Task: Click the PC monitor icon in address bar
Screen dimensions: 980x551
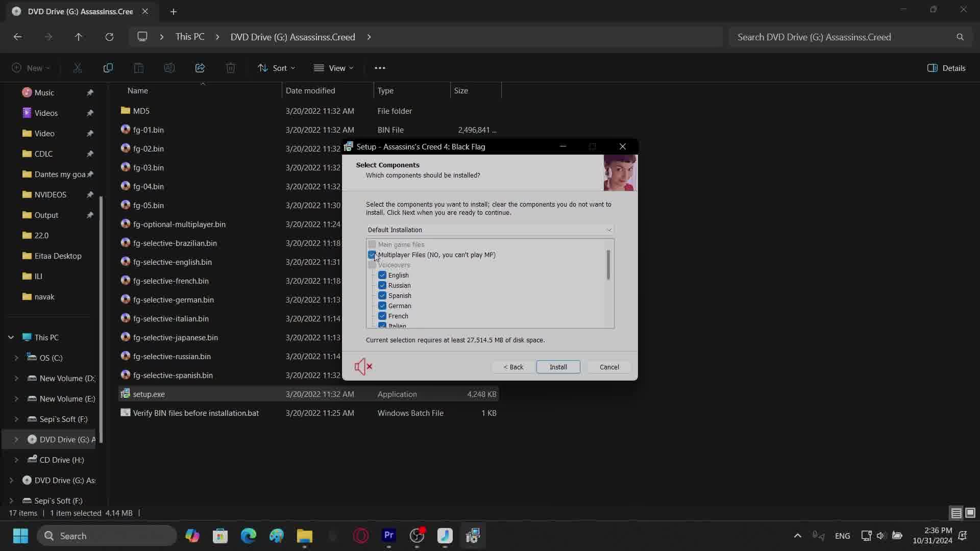Action: [x=142, y=37]
